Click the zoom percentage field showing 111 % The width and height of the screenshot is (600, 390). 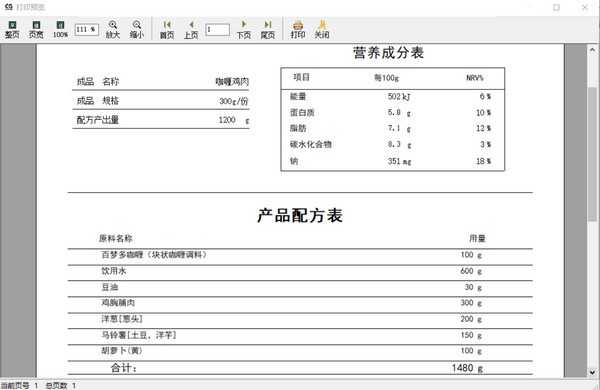[x=87, y=29]
